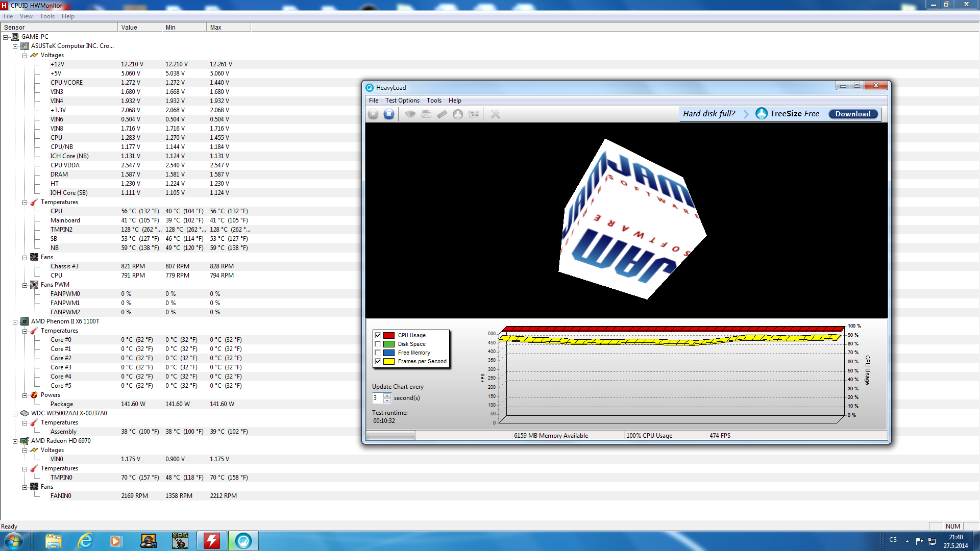Open HWMonitor Tools menu
The height and width of the screenshot is (551, 980).
(x=47, y=16)
